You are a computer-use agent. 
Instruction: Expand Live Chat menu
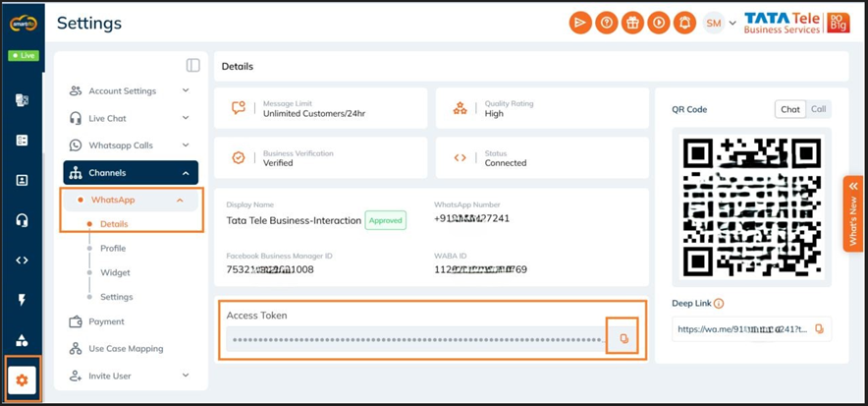coord(131,118)
